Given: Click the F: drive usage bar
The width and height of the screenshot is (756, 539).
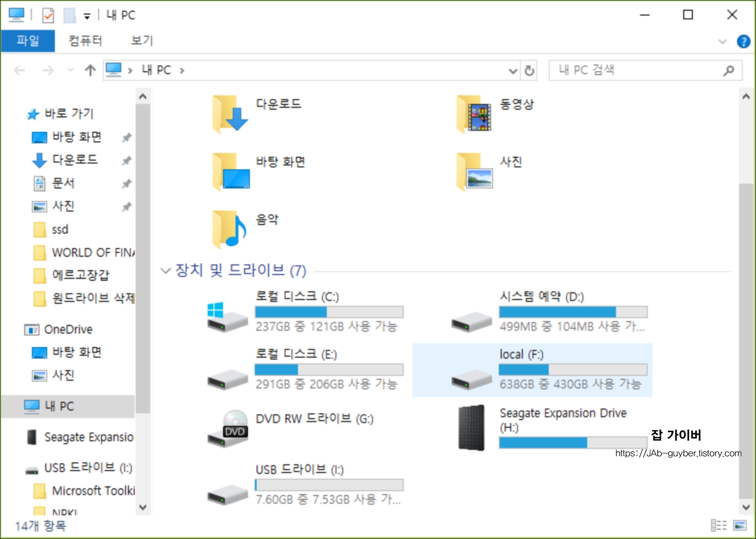Looking at the screenshot, I should pyautogui.click(x=573, y=369).
